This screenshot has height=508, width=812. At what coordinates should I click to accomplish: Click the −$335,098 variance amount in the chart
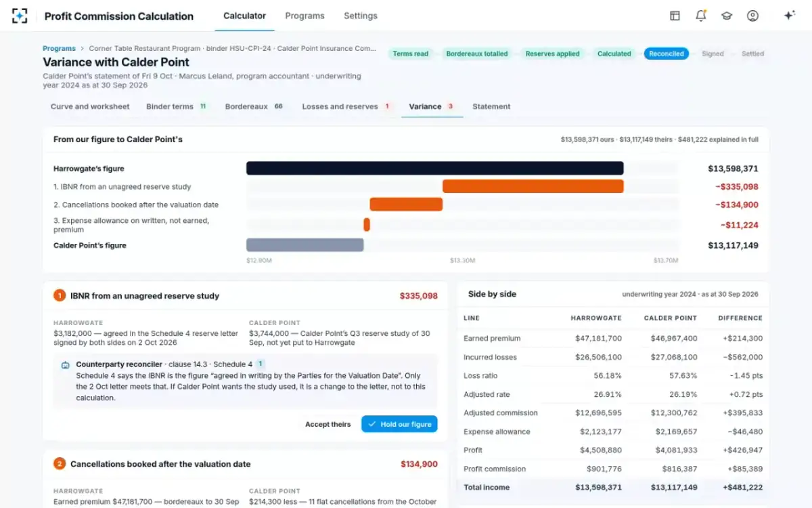point(737,187)
